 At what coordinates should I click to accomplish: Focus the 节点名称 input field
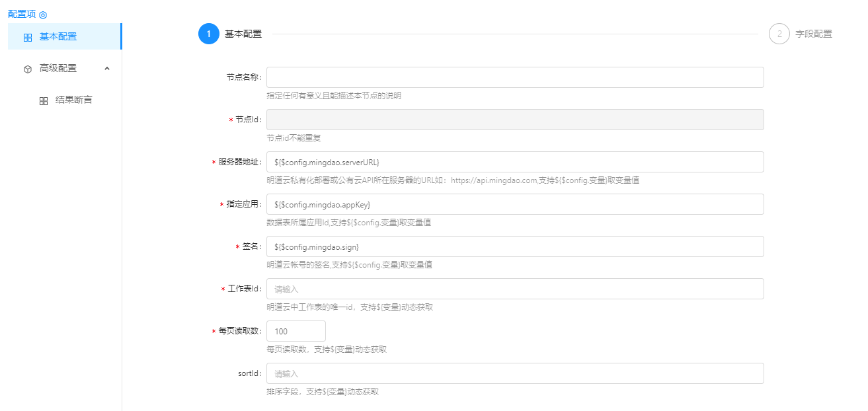click(x=514, y=77)
